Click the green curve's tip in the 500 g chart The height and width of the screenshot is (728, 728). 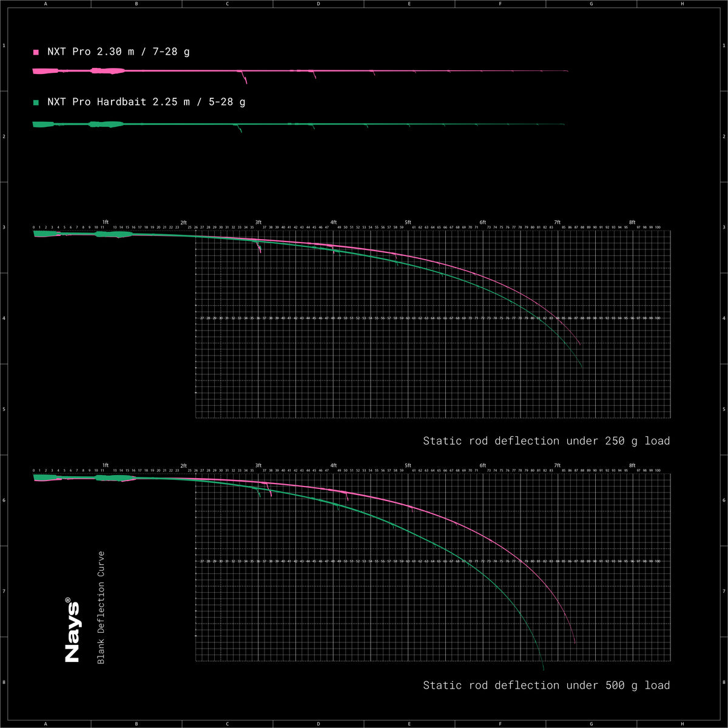(544, 669)
